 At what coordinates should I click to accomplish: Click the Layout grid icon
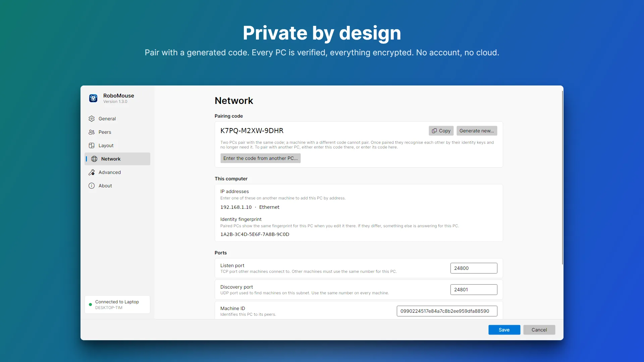(92, 145)
